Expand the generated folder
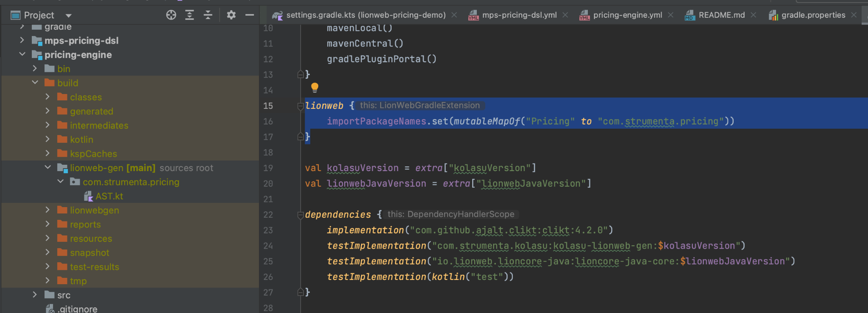The height and width of the screenshot is (313, 868). [x=47, y=111]
